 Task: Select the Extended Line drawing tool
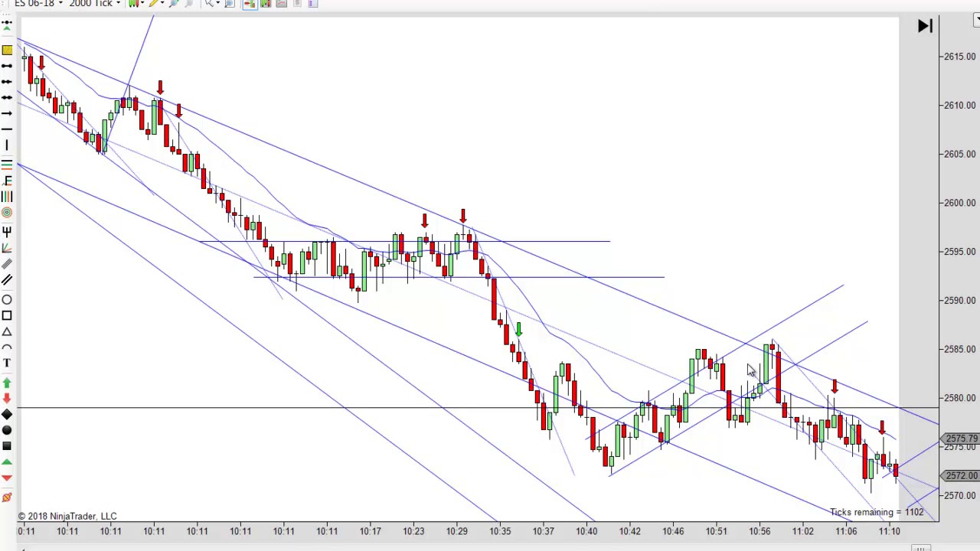point(7,98)
